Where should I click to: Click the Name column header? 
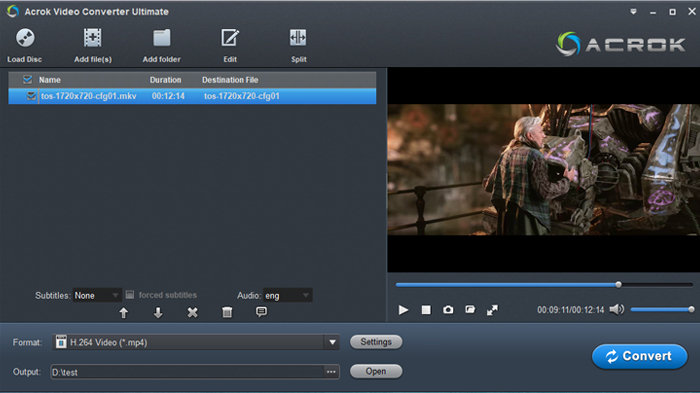click(x=50, y=80)
